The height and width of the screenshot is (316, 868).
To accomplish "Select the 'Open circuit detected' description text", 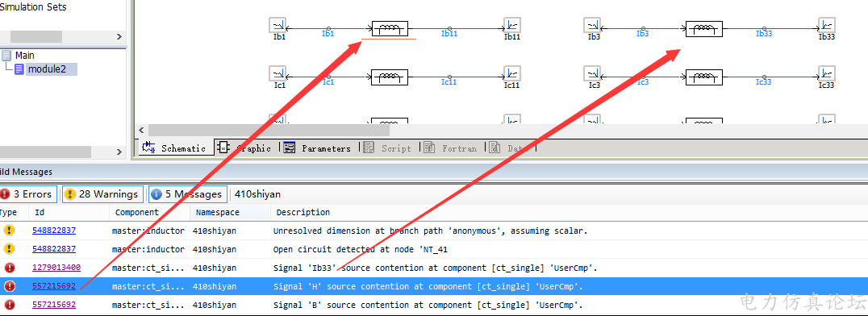I will (360, 249).
